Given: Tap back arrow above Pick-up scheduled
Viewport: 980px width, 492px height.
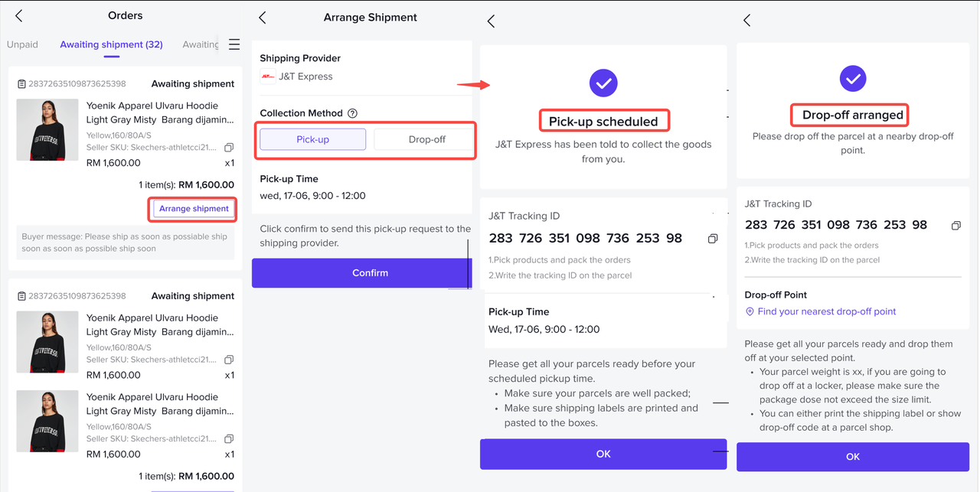Looking at the screenshot, I should (x=492, y=21).
